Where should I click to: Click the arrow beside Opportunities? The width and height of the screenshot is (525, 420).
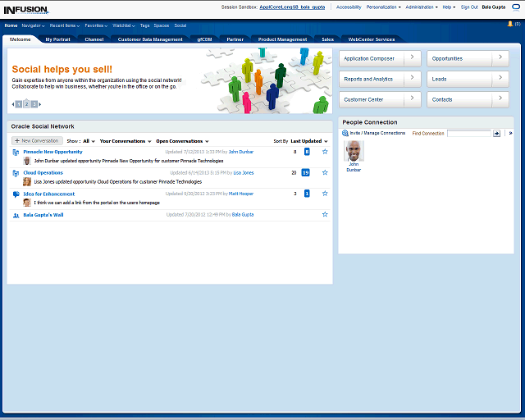point(499,58)
